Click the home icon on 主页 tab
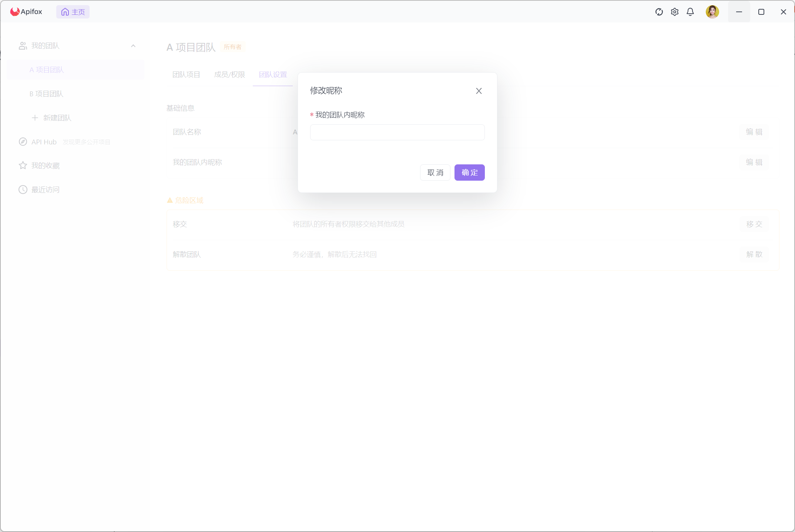 [x=65, y=12]
